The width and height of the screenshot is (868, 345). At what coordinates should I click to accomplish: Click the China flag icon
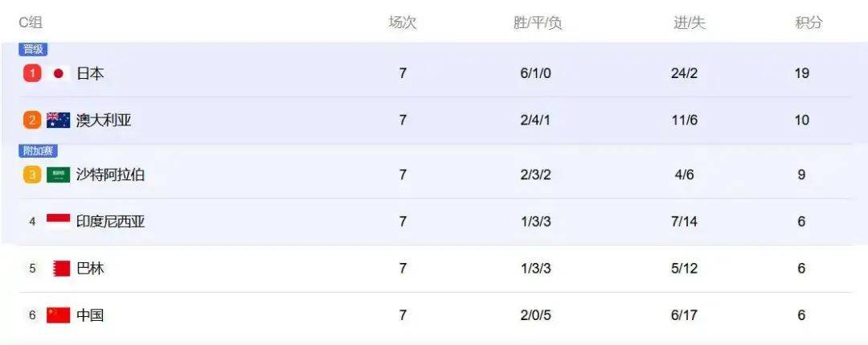58,315
